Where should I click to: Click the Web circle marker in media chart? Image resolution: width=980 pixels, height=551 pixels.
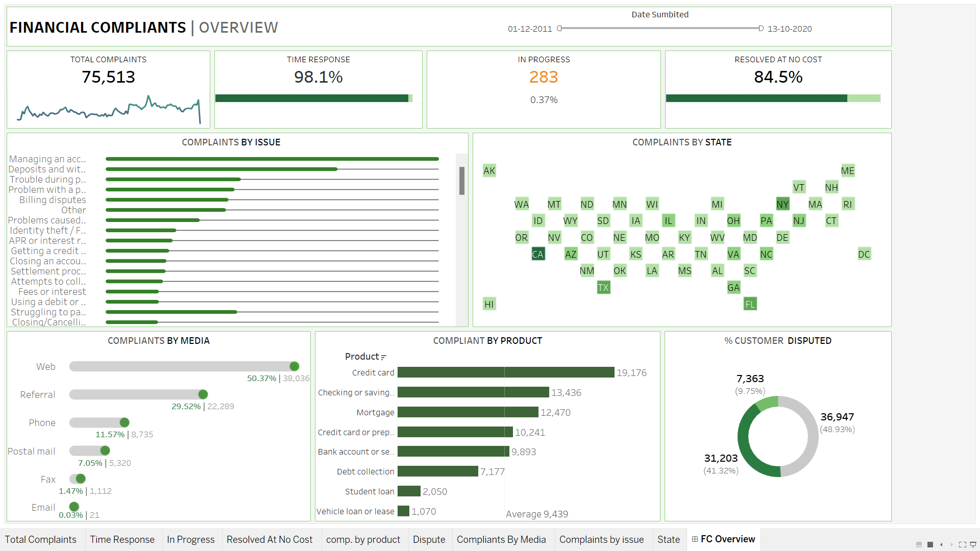[x=295, y=366]
